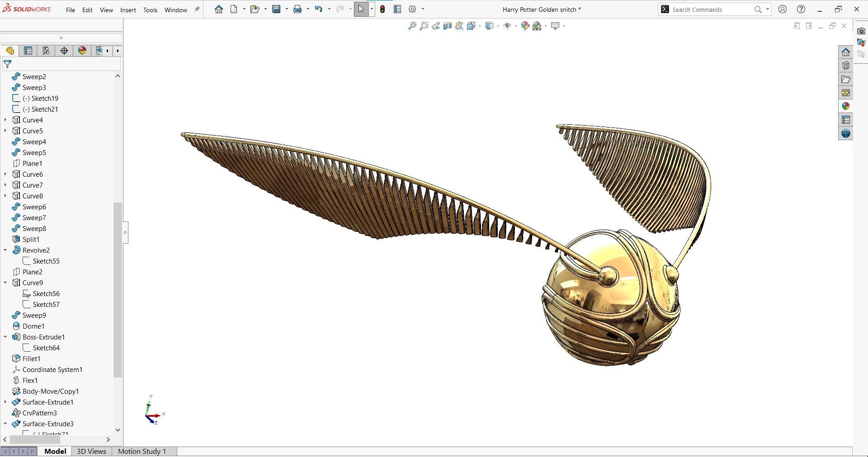
Task: Click the Rebuild traffic light icon
Action: (382, 9)
